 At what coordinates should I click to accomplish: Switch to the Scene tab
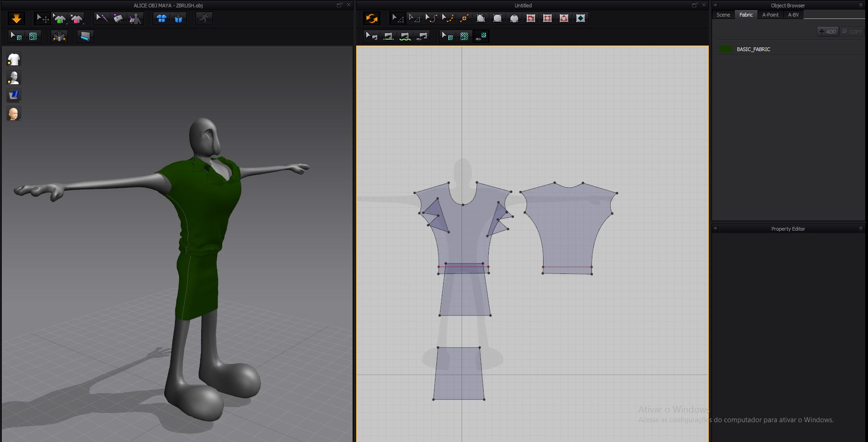(723, 15)
